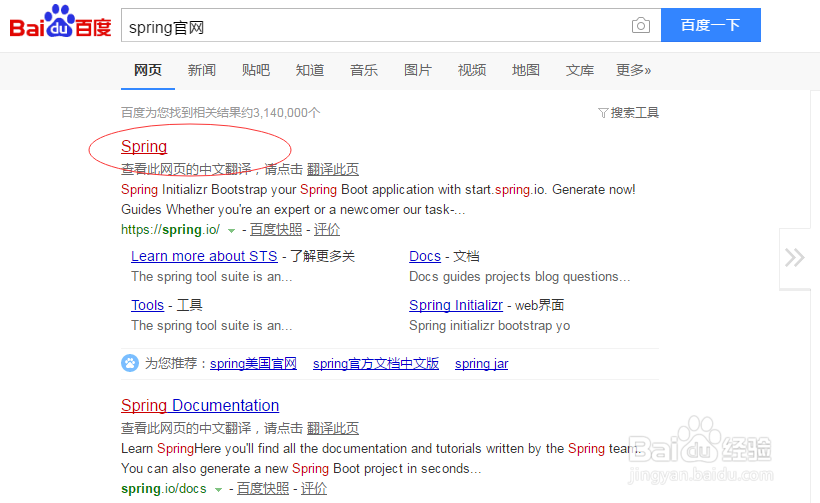Viewport: 820px width, 503px height.
Task: Click 翻译此页 under the Spring result
Action: click(x=333, y=169)
